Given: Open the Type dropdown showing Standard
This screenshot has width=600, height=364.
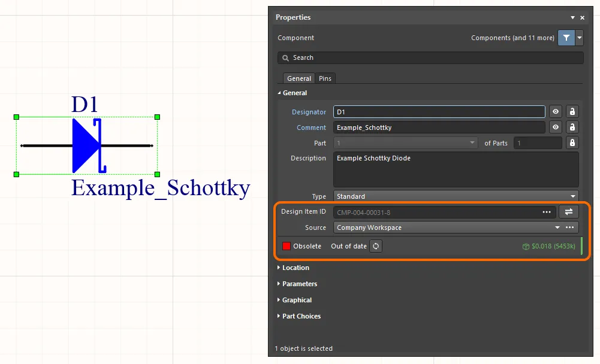Looking at the screenshot, I should point(456,196).
